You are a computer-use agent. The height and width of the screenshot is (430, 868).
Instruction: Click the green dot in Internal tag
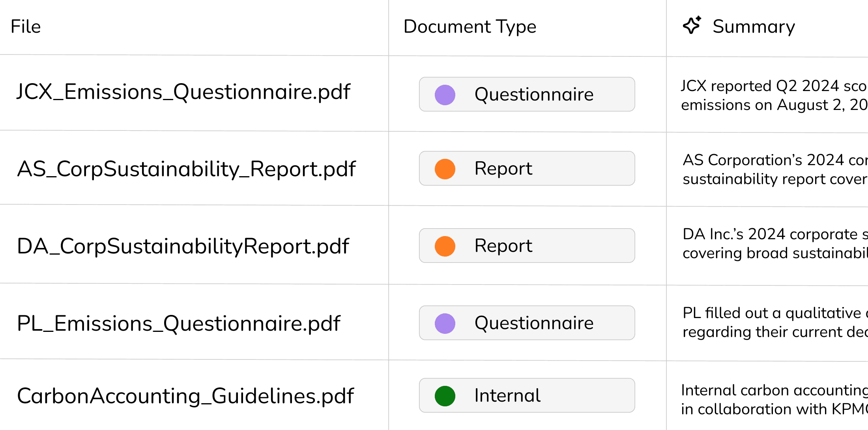pos(445,396)
